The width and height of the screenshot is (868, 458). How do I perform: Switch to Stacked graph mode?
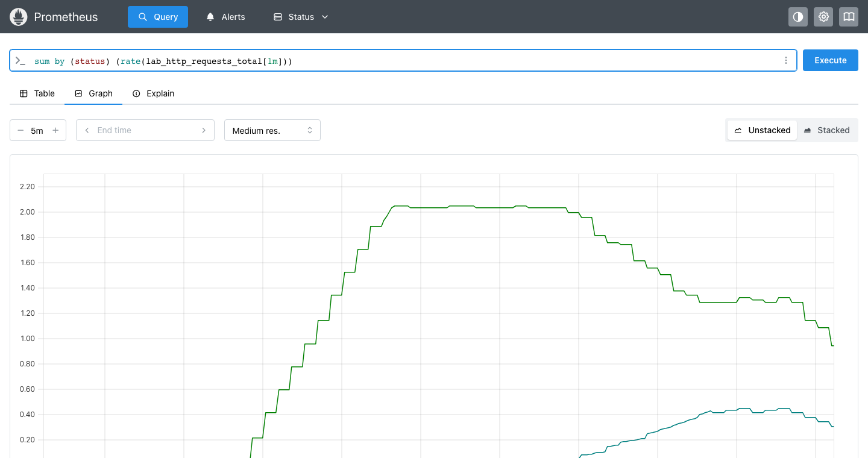click(826, 130)
